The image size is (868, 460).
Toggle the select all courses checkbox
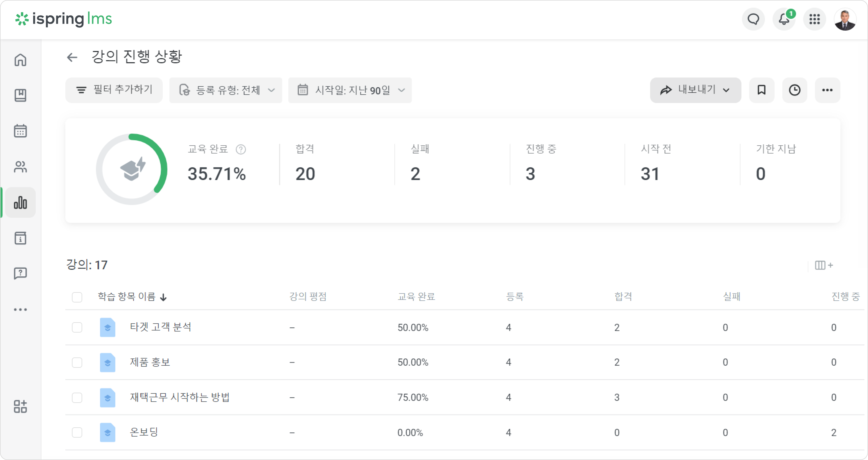pos(77,297)
